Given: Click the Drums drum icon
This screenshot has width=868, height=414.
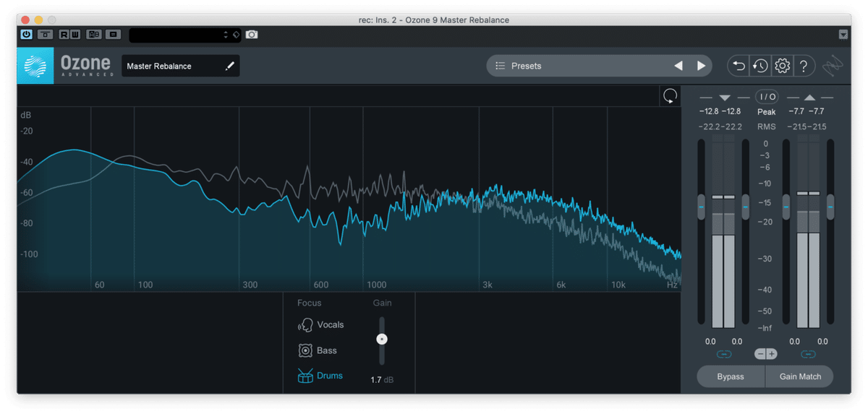Looking at the screenshot, I should (x=305, y=376).
